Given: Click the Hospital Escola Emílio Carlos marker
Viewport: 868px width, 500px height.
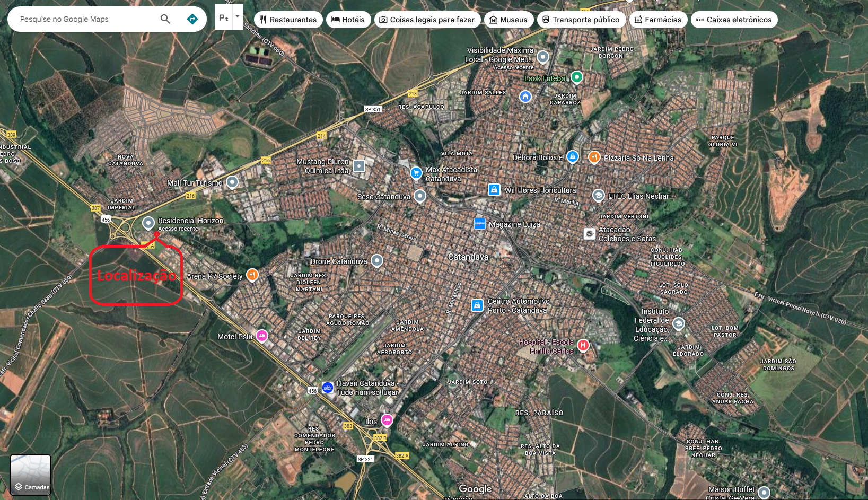Looking at the screenshot, I should [583, 346].
